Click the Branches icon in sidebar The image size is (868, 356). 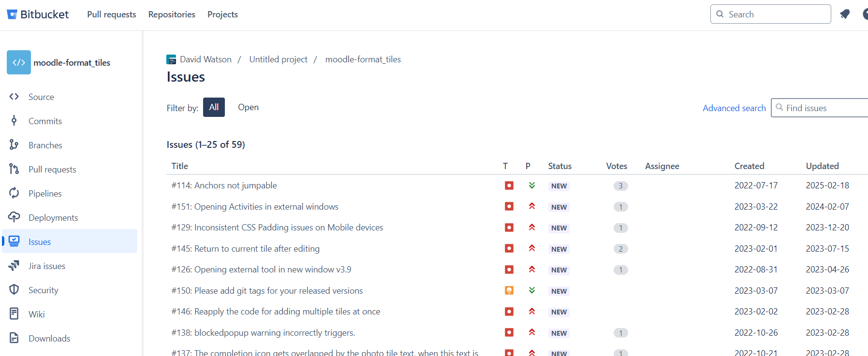14,145
